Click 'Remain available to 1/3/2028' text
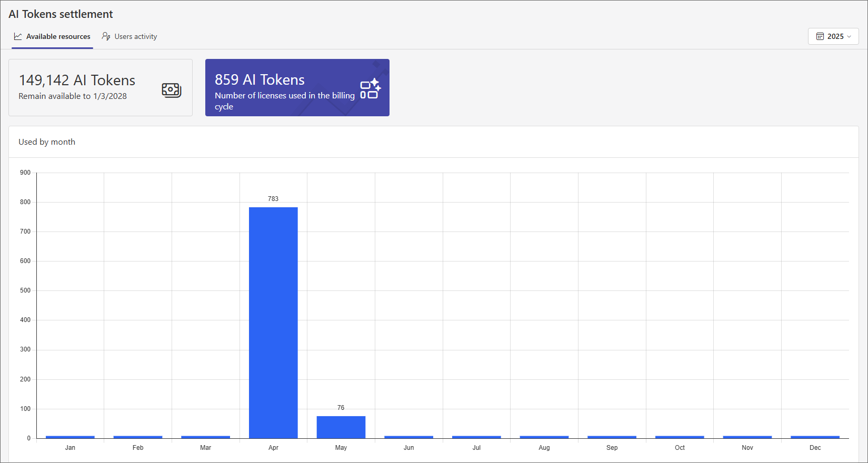Screen dimensions: 868x463 tap(73, 96)
